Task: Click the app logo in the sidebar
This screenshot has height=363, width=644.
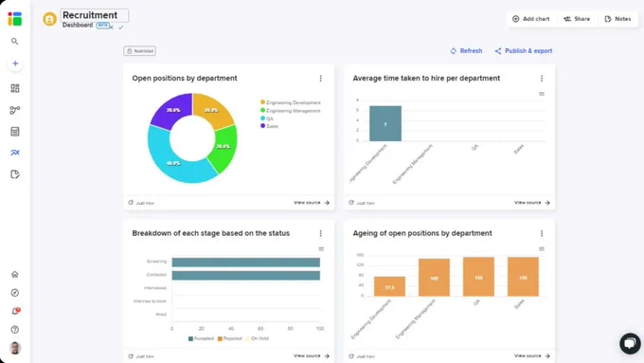Action: tap(15, 19)
